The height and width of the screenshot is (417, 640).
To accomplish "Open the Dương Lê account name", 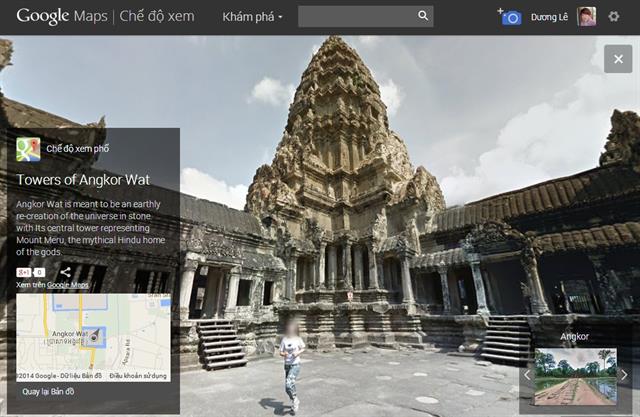I will click(549, 17).
